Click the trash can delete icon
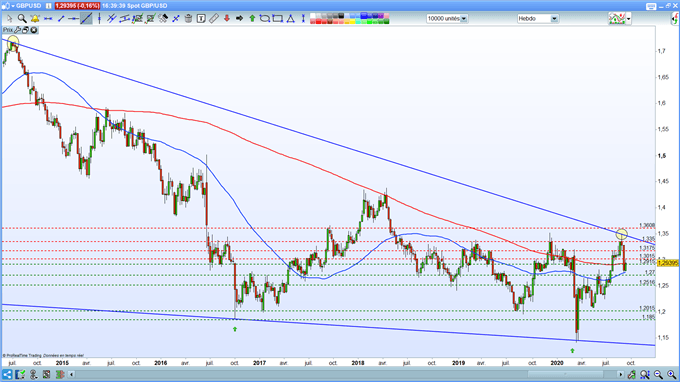 pyautogui.click(x=188, y=19)
